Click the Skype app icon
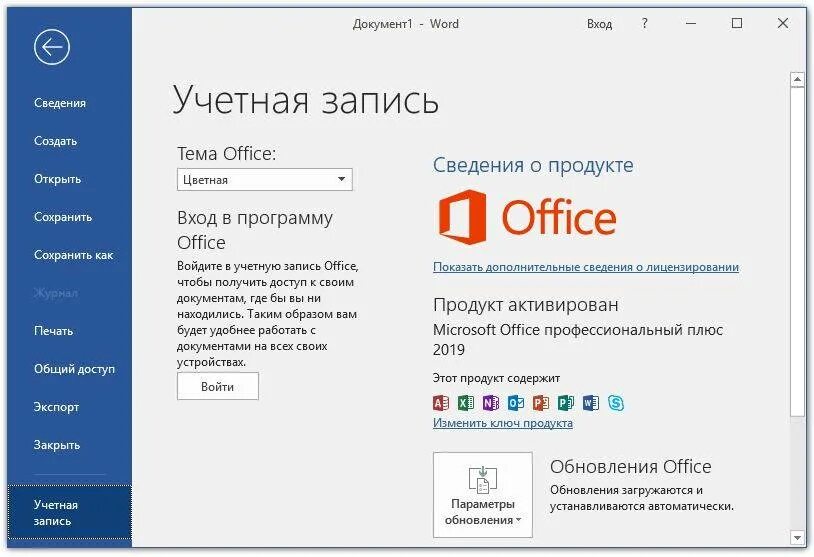Screen dimensions: 814x557 [616, 403]
